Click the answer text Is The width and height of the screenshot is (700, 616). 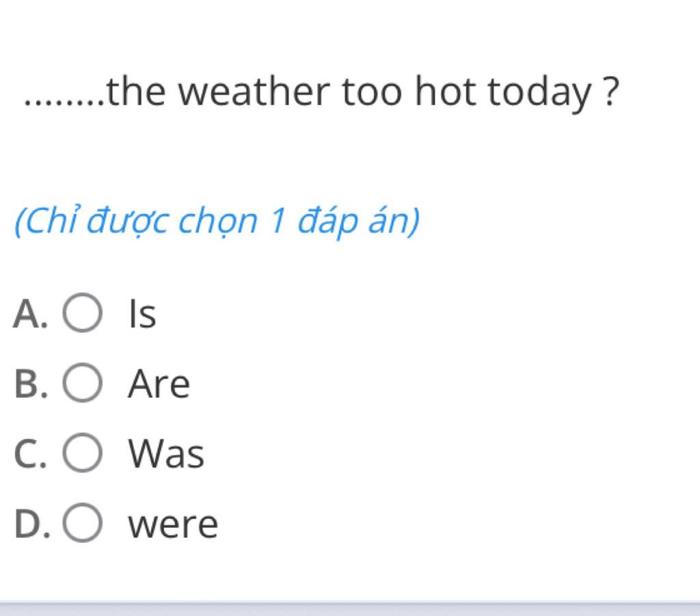(142, 314)
